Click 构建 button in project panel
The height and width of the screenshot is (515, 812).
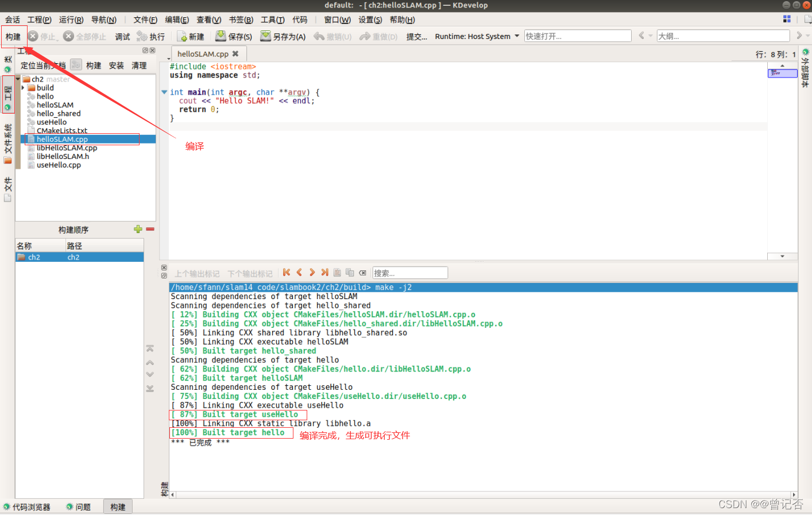coord(94,65)
